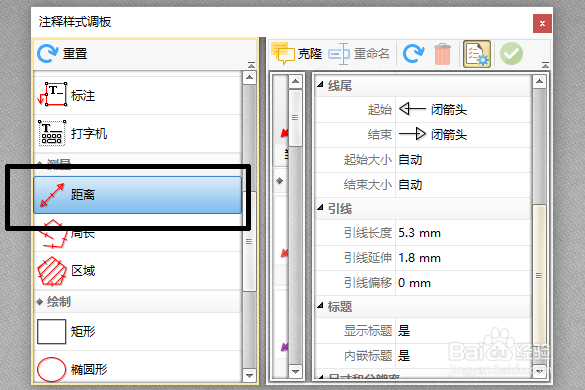
Task: Select the 打字机 typewriter tool
Action: 138,134
